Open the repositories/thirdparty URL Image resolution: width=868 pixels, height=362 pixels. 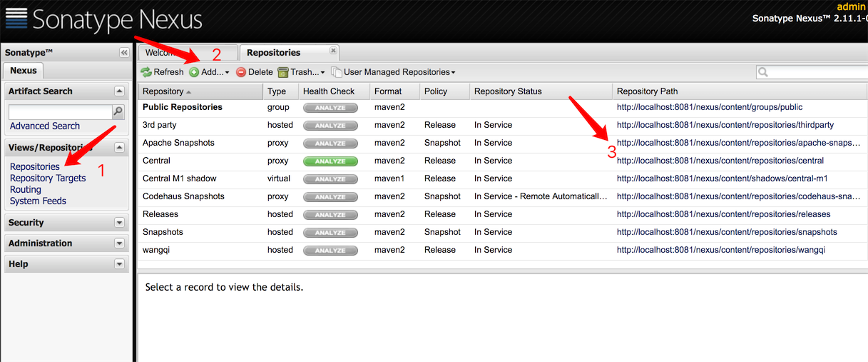point(725,125)
